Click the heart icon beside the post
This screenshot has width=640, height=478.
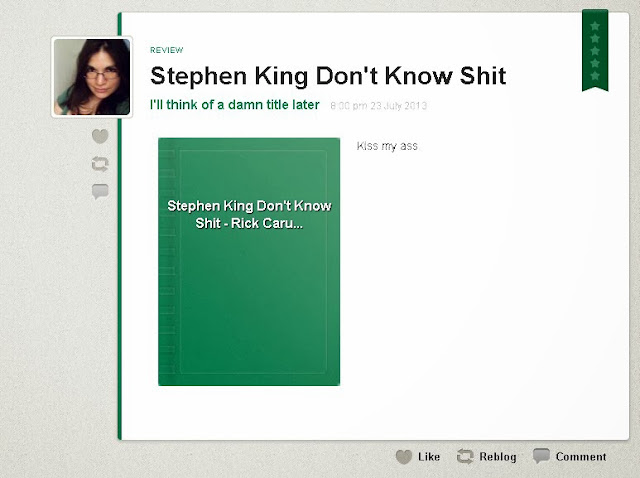point(100,136)
